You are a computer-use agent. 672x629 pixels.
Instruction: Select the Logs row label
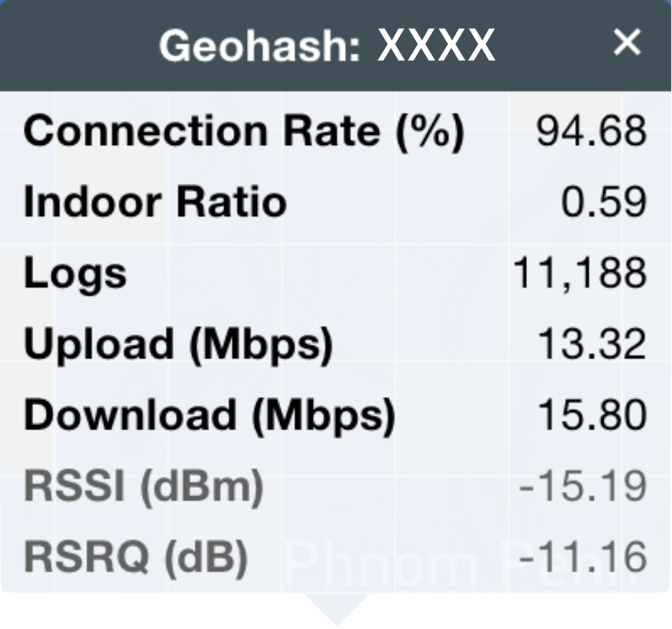tap(75, 274)
